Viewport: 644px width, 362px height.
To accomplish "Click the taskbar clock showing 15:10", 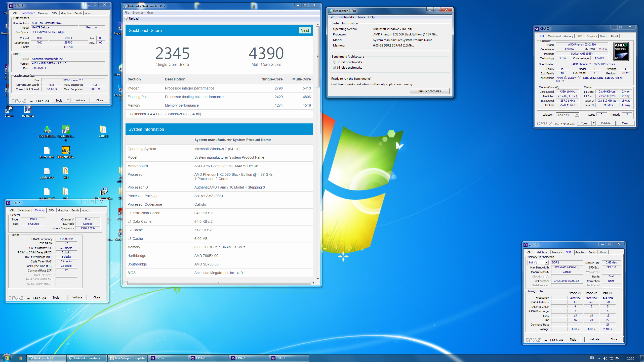I will [x=630, y=358].
